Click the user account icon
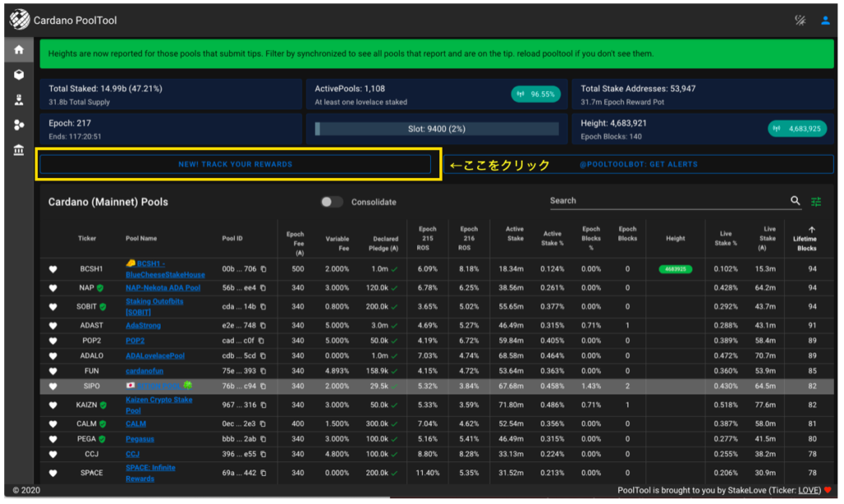This screenshot has height=504, width=844. click(825, 21)
